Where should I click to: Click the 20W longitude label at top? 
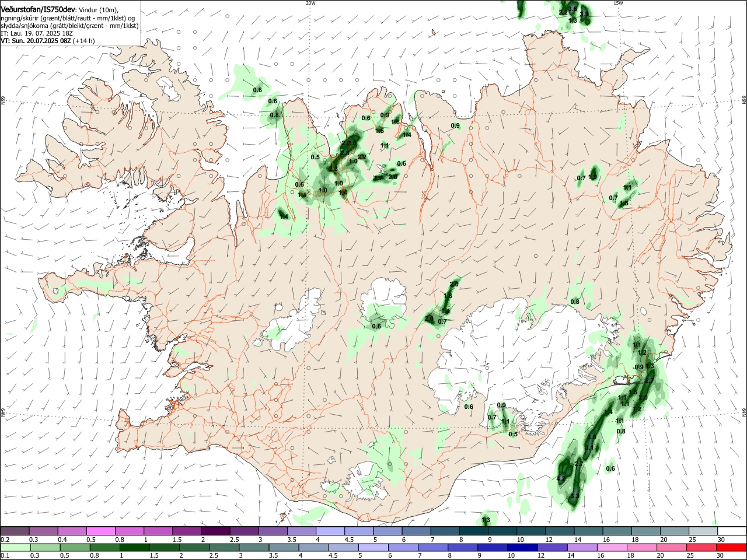tap(310, 3)
